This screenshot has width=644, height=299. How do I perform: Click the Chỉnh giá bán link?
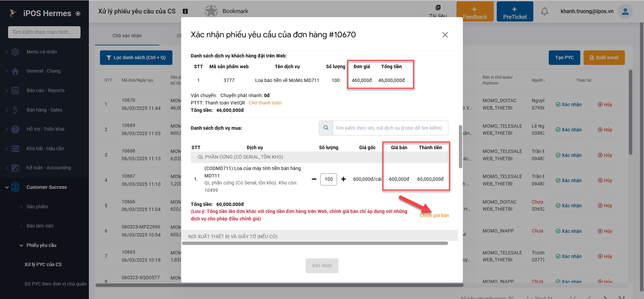pos(434,216)
